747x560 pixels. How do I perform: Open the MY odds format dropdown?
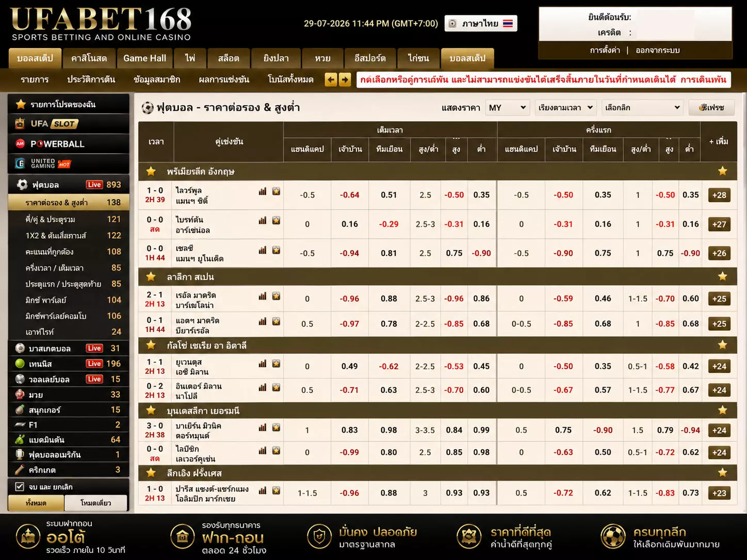pos(508,108)
